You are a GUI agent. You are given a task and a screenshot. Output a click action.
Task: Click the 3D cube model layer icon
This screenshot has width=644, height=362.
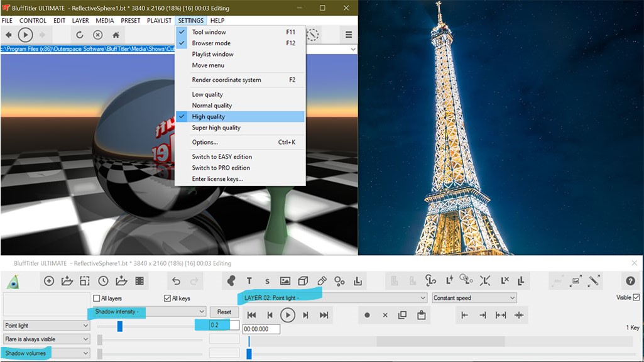[x=303, y=281]
